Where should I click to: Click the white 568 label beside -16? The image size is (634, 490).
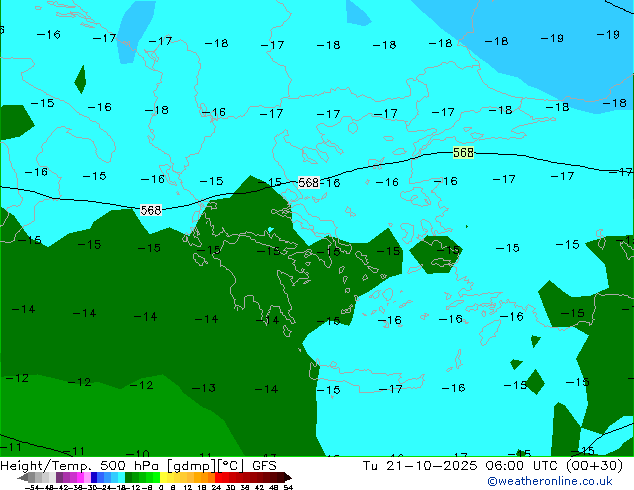point(309,183)
